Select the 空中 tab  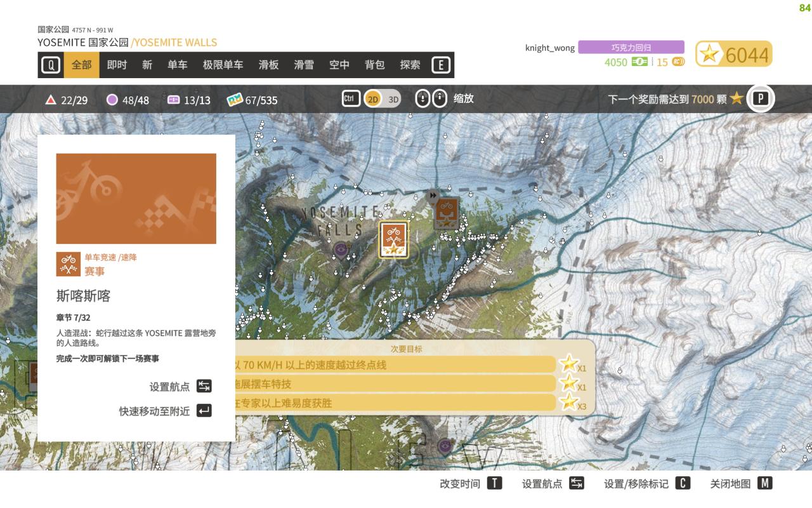[339, 65]
